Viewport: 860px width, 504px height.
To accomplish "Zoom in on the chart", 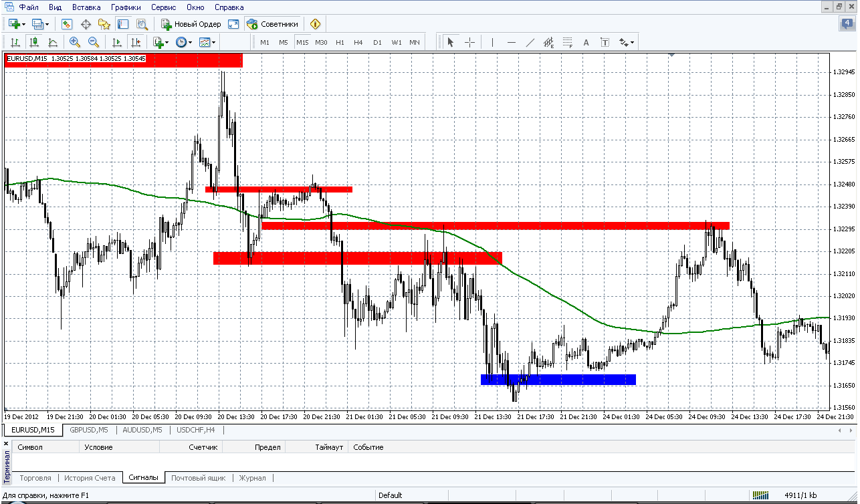I will (75, 42).
